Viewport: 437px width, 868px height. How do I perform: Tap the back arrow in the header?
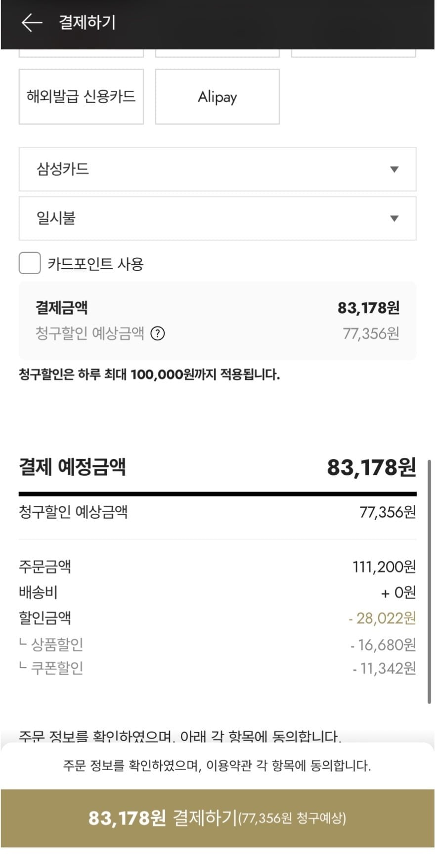pyautogui.click(x=32, y=23)
